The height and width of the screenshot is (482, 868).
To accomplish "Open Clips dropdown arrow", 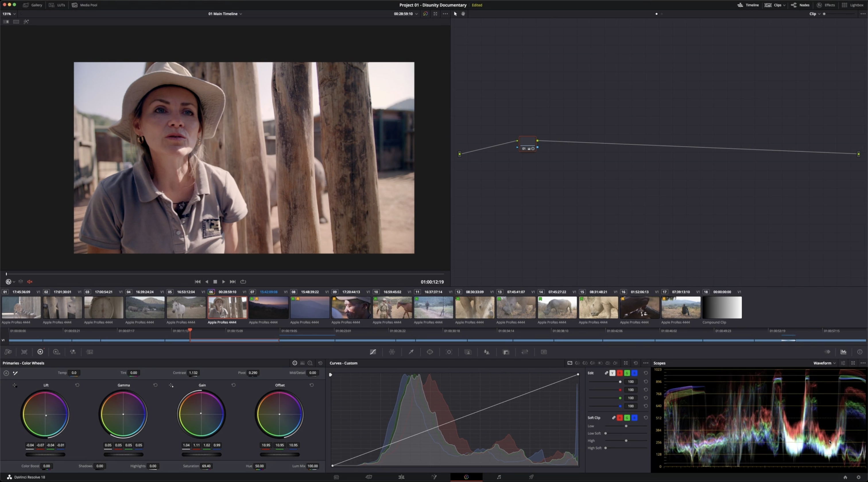I will pyautogui.click(x=784, y=5).
